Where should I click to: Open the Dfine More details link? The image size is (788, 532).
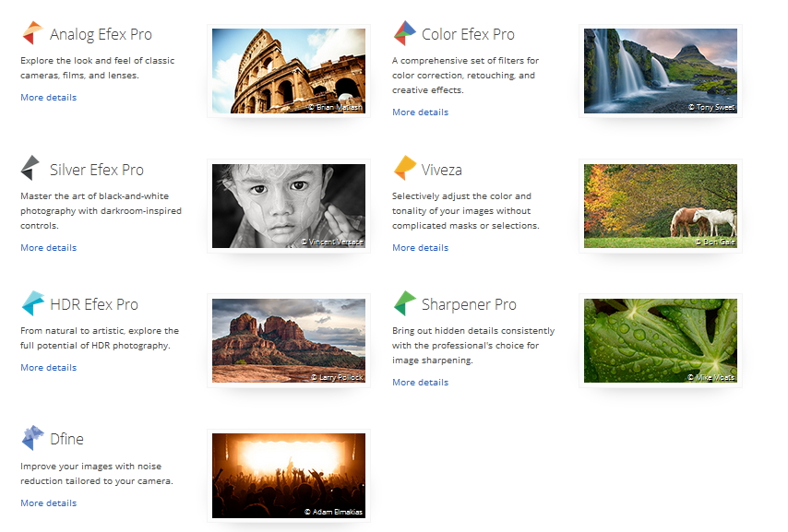point(49,503)
